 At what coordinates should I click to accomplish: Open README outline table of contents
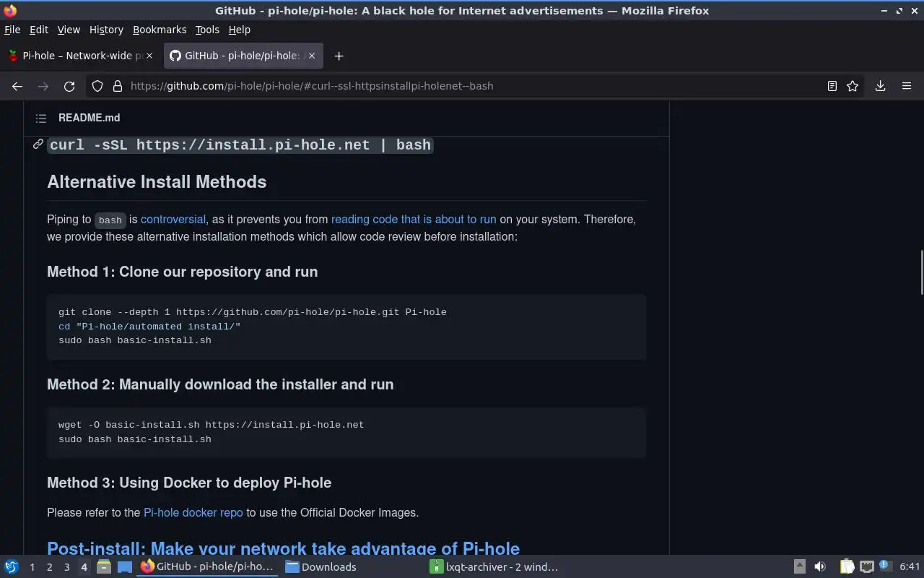[41, 118]
